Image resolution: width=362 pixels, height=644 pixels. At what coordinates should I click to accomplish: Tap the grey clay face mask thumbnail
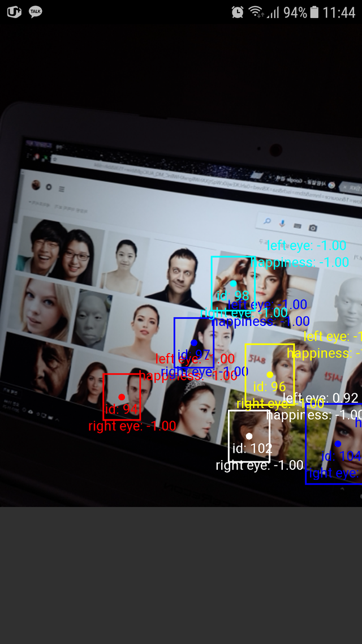point(91,320)
